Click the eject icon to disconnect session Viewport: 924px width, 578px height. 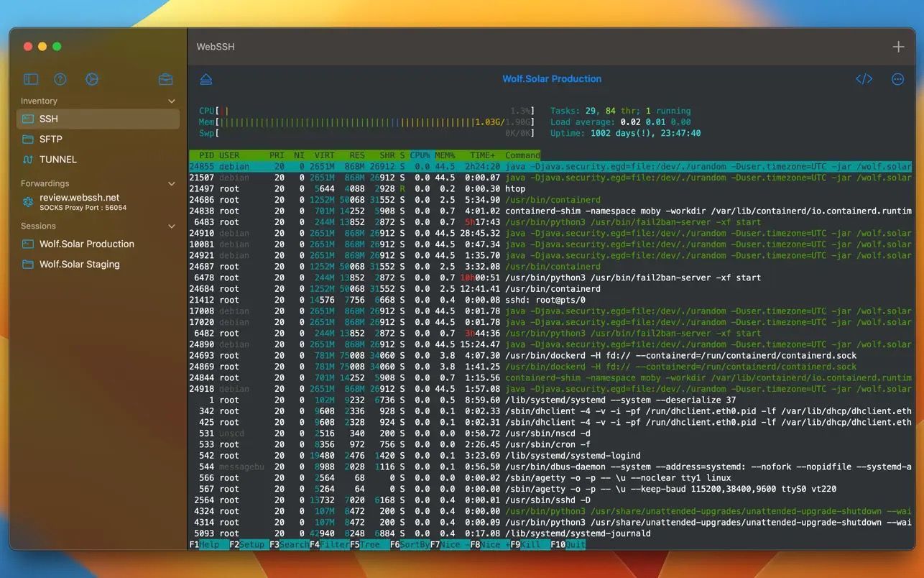pos(206,79)
